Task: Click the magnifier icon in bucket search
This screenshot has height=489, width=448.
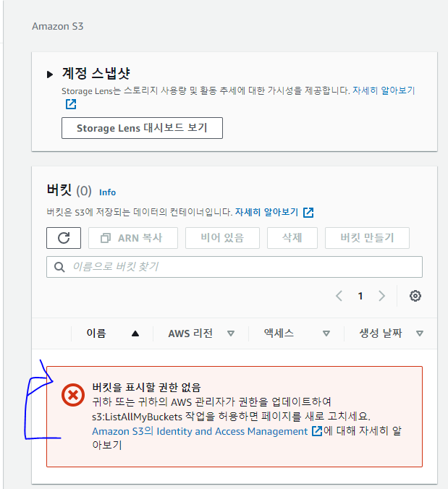Action: (x=59, y=267)
